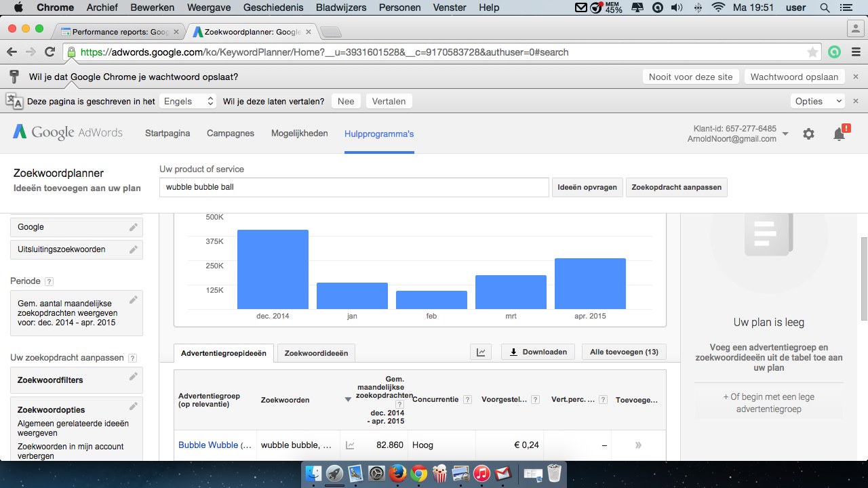
Task: Show help for Uw zoekopdracht aanpassen
Action: (x=132, y=358)
